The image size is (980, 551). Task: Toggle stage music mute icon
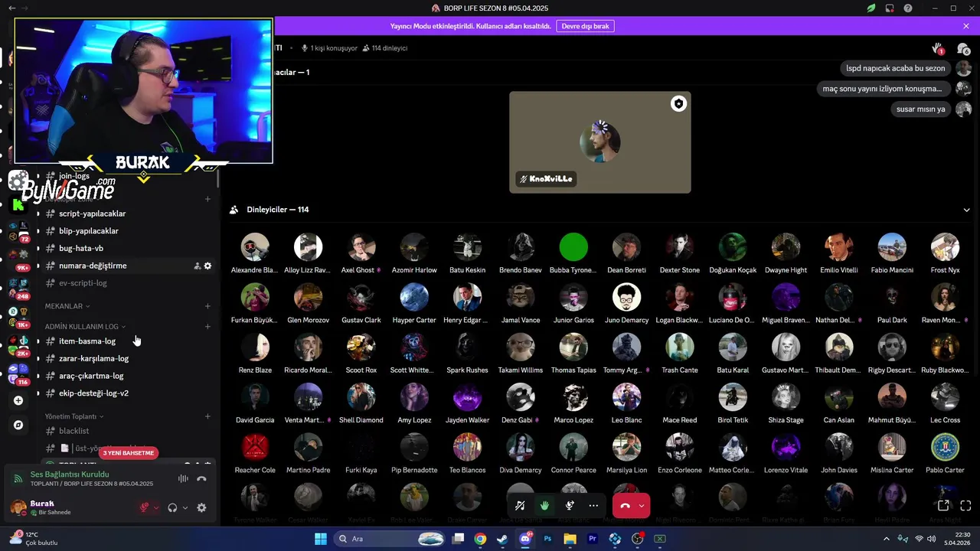(520, 506)
